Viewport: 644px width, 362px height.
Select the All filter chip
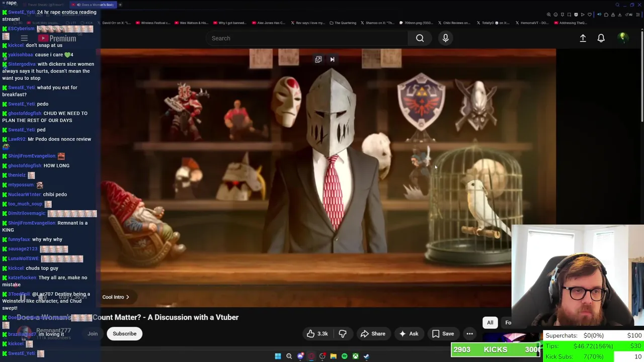490,323
